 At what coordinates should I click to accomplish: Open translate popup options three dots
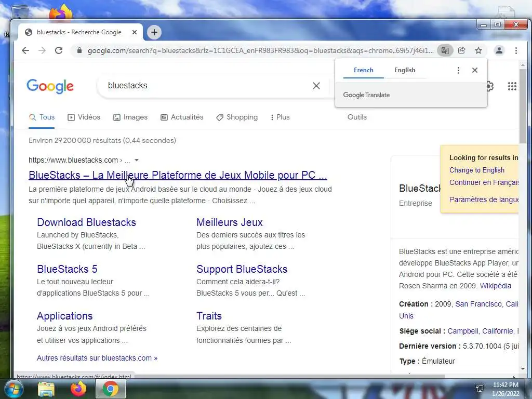(458, 70)
